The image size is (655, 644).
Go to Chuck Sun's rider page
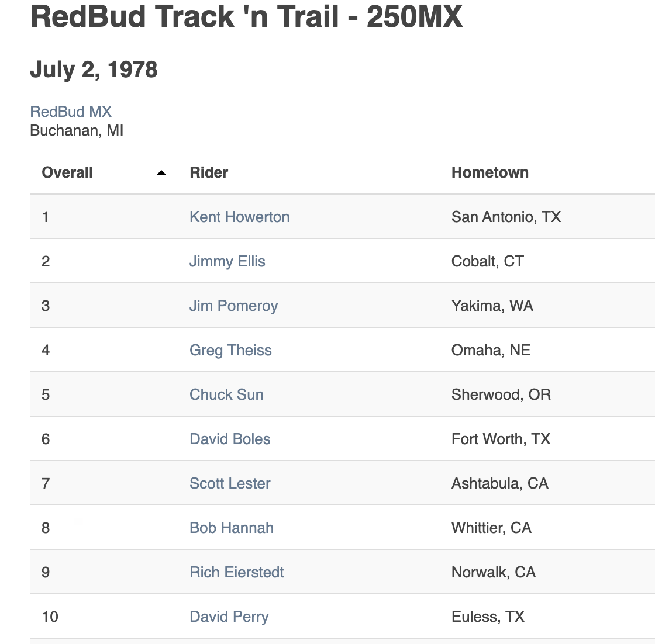pos(226,395)
